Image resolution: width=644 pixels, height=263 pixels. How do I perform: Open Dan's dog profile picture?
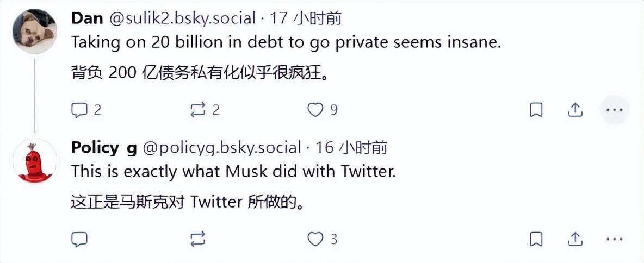pyautogui.click(x=35, y=32)
